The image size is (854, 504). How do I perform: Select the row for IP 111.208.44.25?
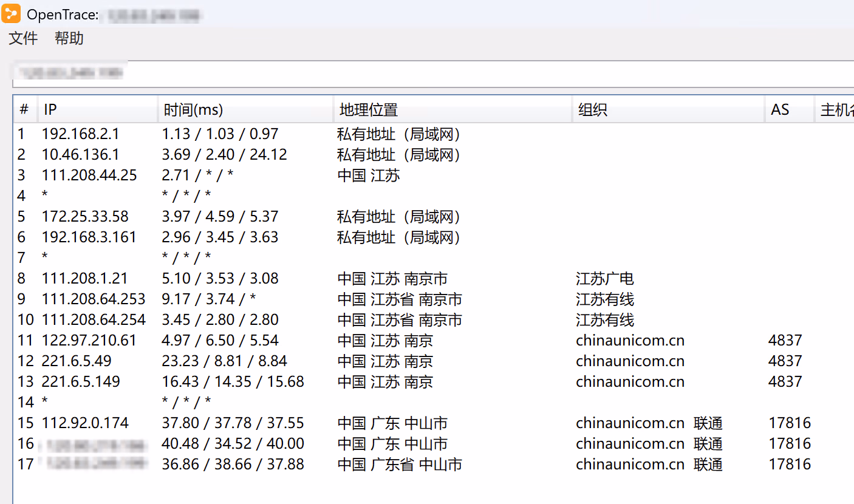click(89, 175)
